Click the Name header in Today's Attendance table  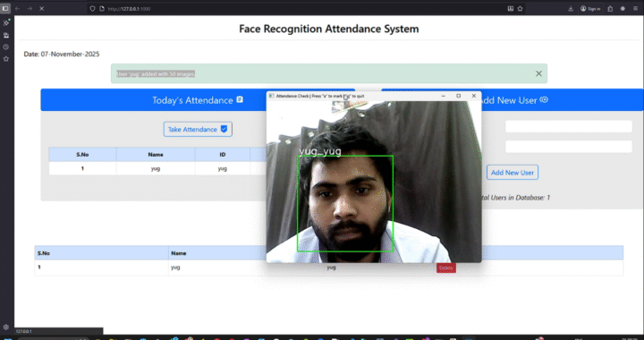156,155
